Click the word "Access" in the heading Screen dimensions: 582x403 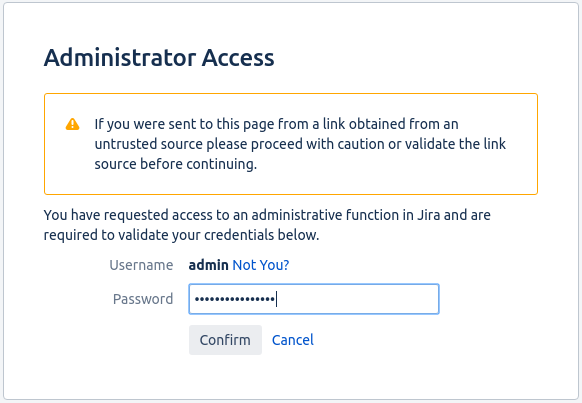pyautogui.click(x=238, y=58)
